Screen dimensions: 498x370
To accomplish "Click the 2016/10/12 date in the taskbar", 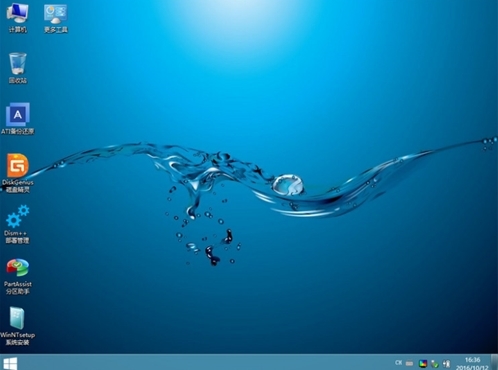I will pos(472,367).
